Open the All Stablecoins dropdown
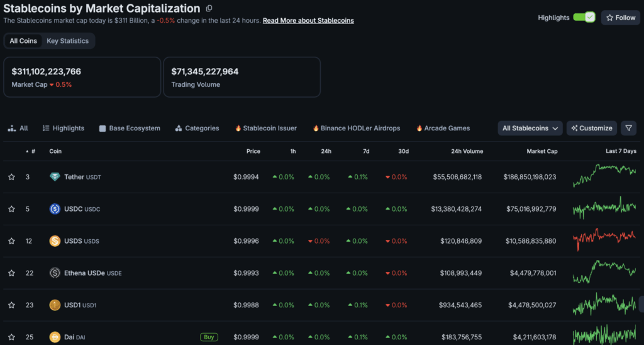644x345 pixels. (x=530, y=128)
